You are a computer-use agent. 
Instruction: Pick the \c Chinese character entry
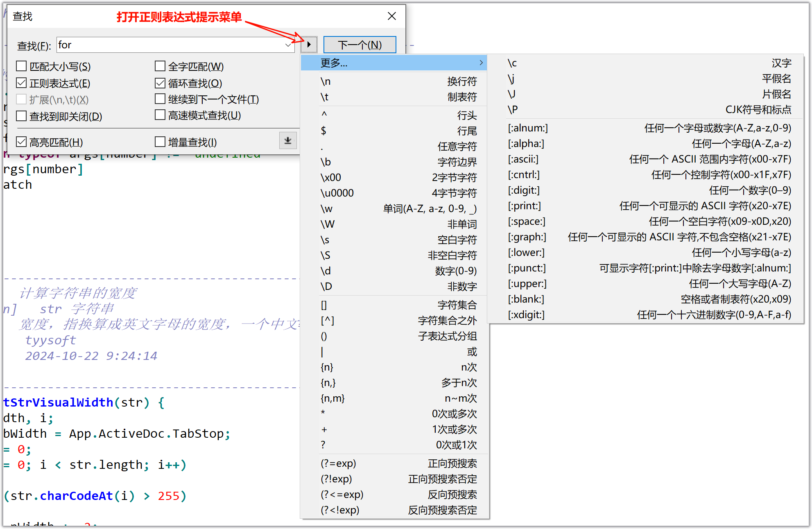(x=513, y=63)
